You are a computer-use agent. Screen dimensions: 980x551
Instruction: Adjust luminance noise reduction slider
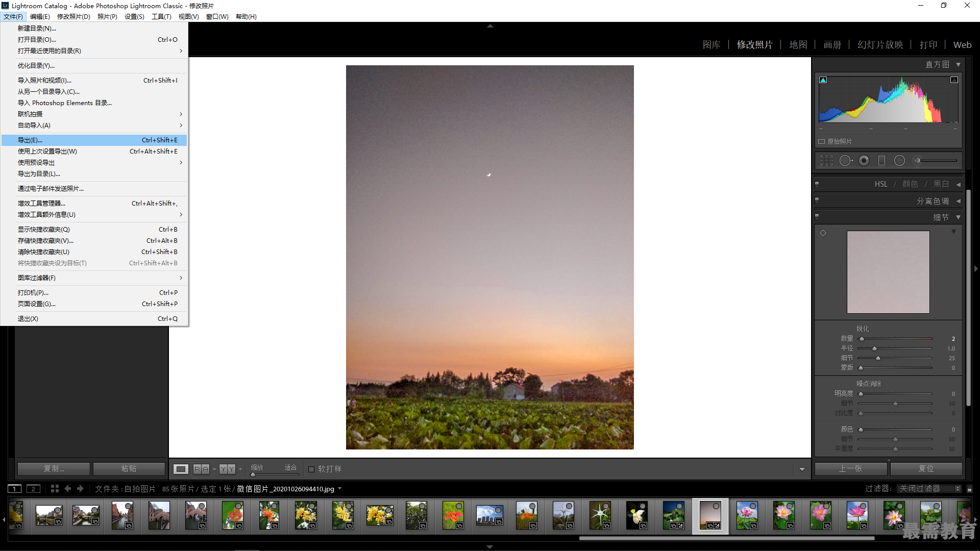(895, 394)
